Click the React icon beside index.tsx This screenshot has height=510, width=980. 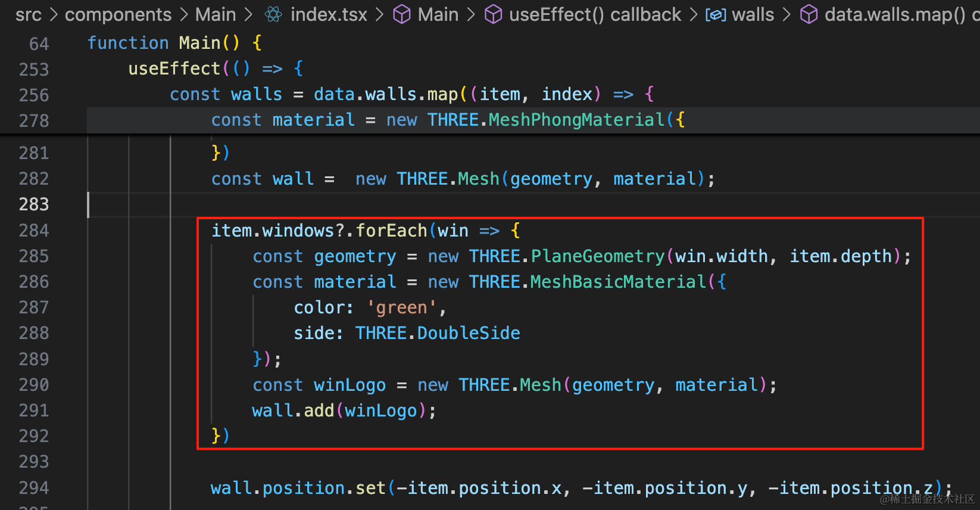[274, 14]
